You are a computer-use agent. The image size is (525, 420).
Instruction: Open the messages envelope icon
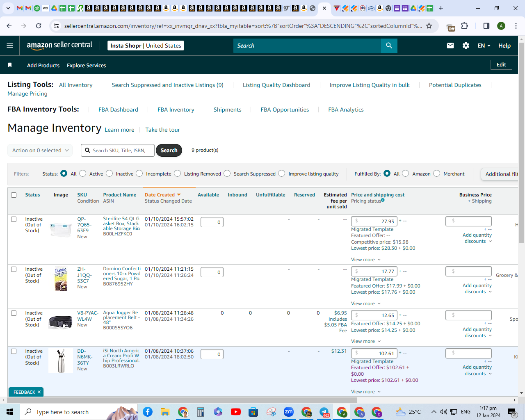450,46
